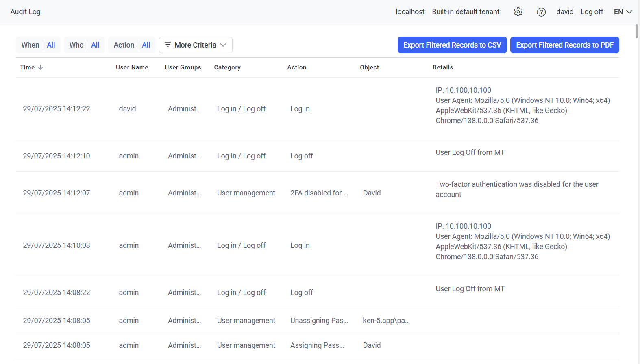640x364 pixels.
Task: Open the EN language dropdown
Action: [x=623, y=12]
